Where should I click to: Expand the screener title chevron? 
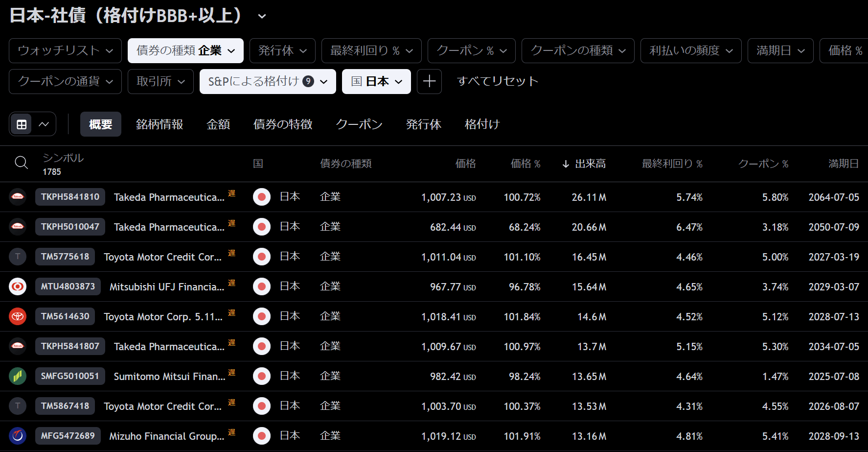262,16
